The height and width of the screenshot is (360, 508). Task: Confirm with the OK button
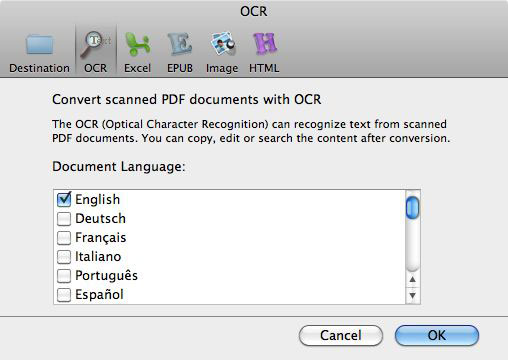(437, 335)
